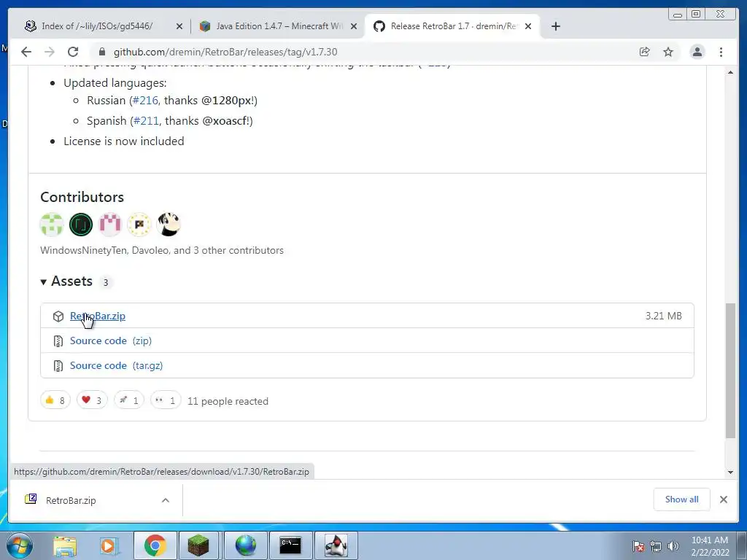Download RetroBar.zip asset

98,316
